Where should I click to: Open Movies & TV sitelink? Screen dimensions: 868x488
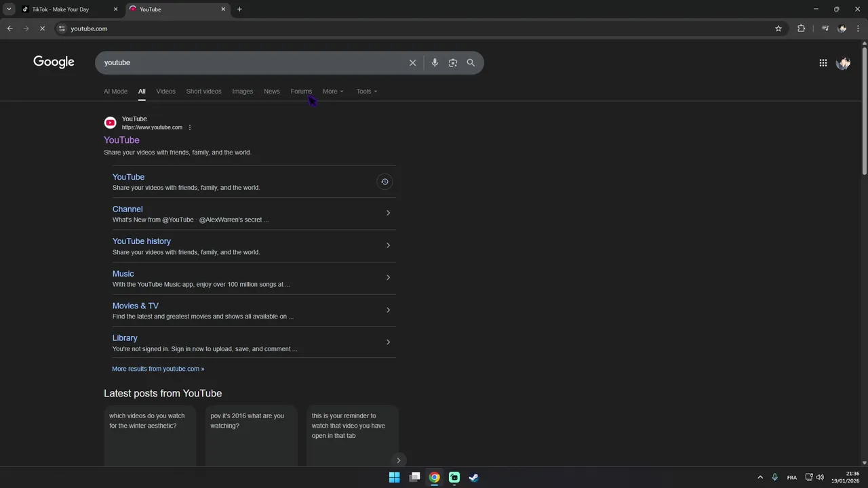tap(136, 306)
